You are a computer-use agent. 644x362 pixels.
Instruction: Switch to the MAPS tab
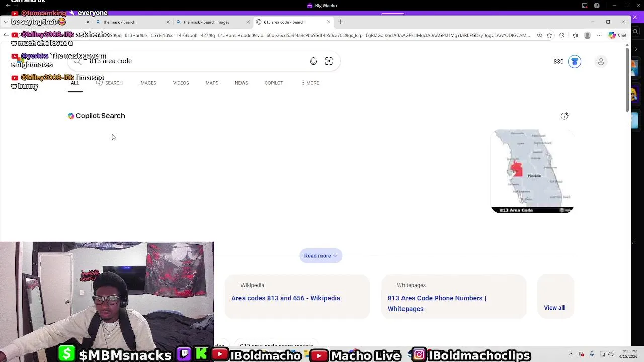click(212, 83)
